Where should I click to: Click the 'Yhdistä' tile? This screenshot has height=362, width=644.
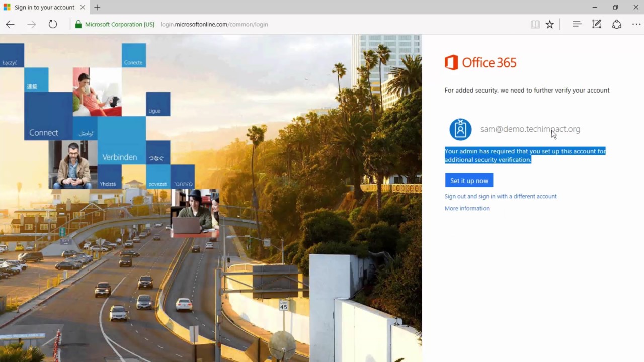tap(109, 177)
